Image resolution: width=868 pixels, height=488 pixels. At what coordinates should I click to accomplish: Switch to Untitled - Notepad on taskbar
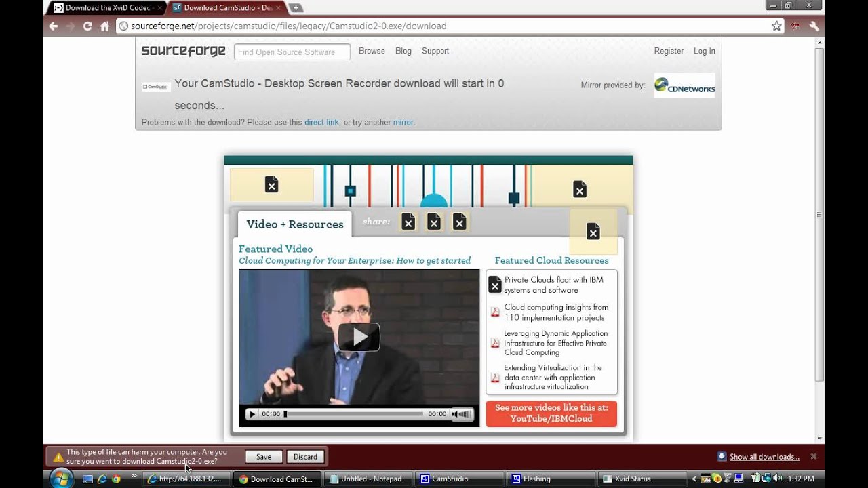click(x=368, y=479)
